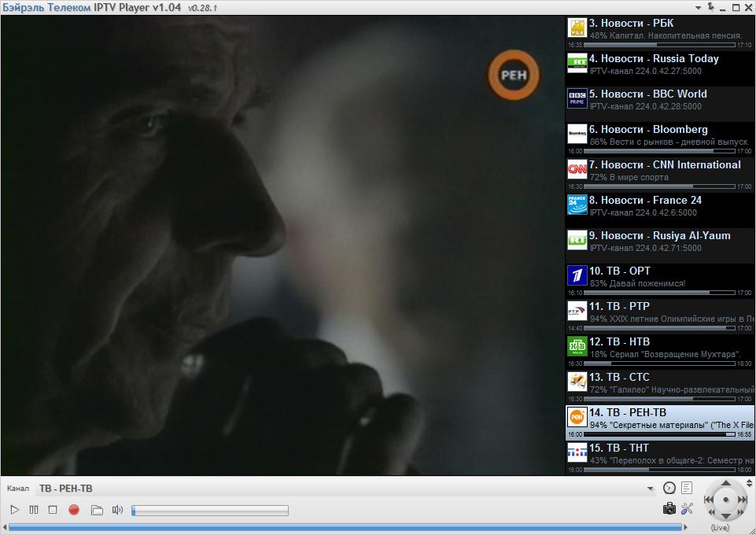Click the РБК channel logo
The width and height of the screenshot is (756, 535).
coord(577,28)
